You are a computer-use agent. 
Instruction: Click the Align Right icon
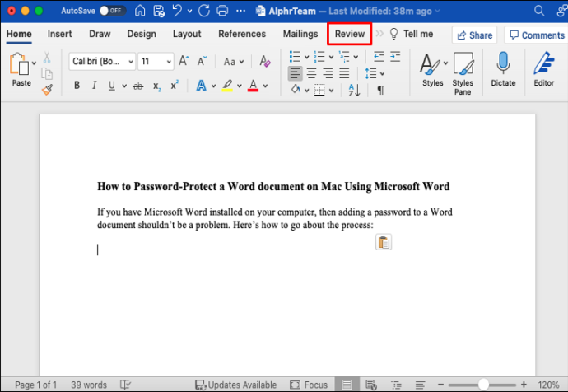coord(328,73)
